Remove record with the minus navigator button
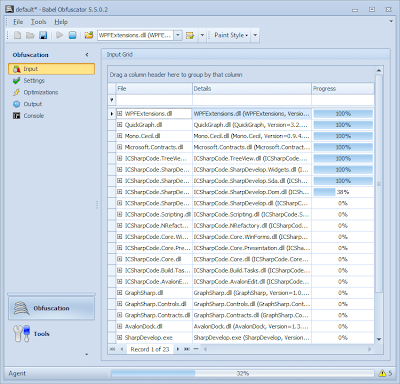The image size is (400, 384). click(x=196, y=349)
